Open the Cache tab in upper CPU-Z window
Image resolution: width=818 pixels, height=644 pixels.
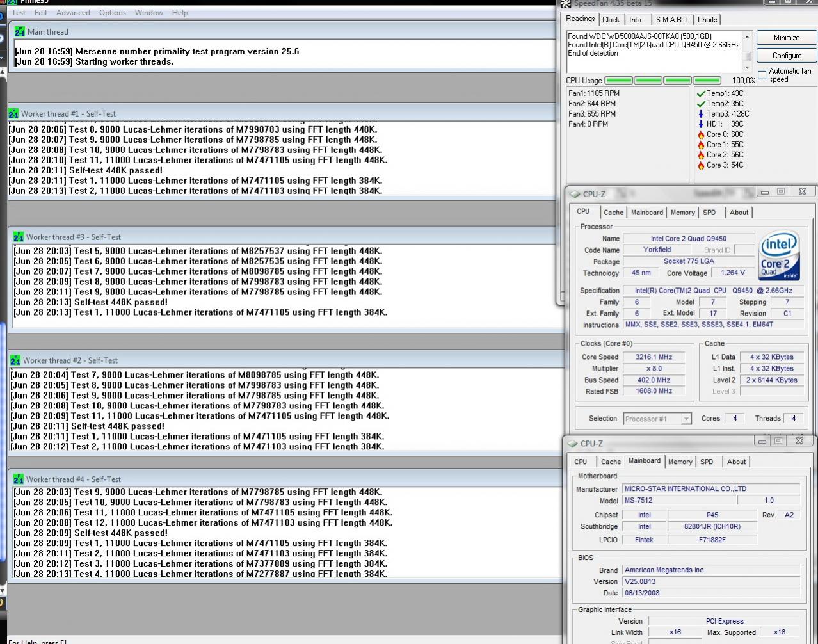[x=613, y=213]
